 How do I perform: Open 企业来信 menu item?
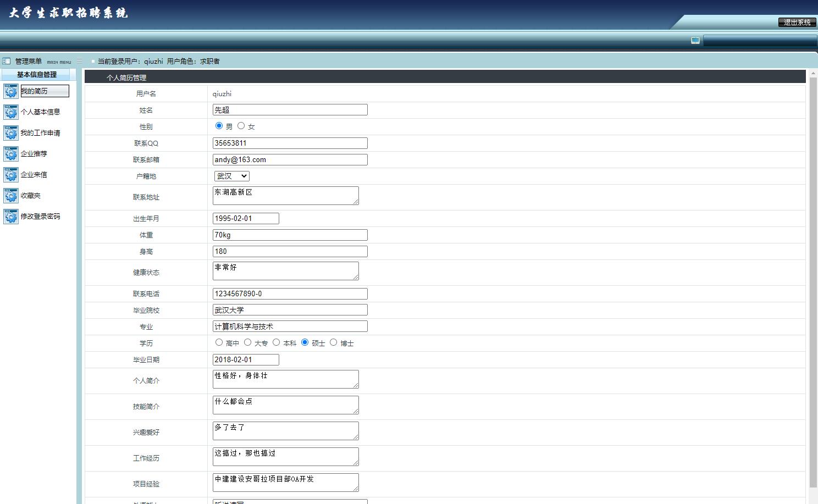(34, 175)
